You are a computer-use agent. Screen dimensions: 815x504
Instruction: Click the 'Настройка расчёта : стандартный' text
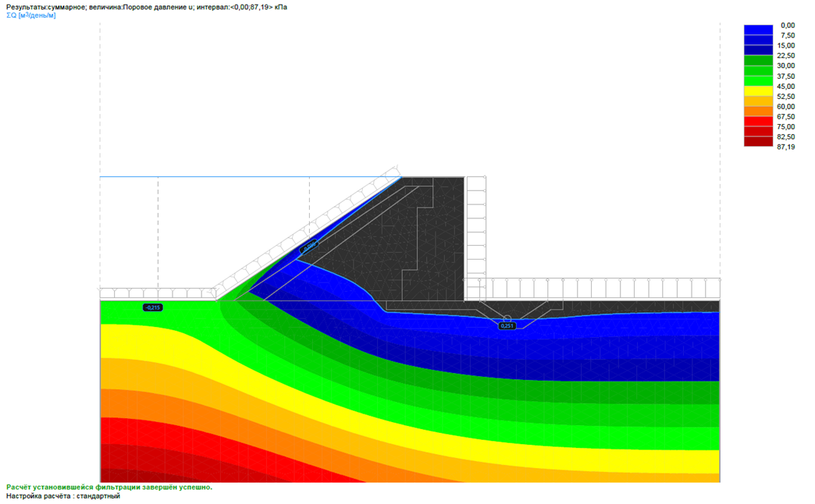click(x=63, y=496)
